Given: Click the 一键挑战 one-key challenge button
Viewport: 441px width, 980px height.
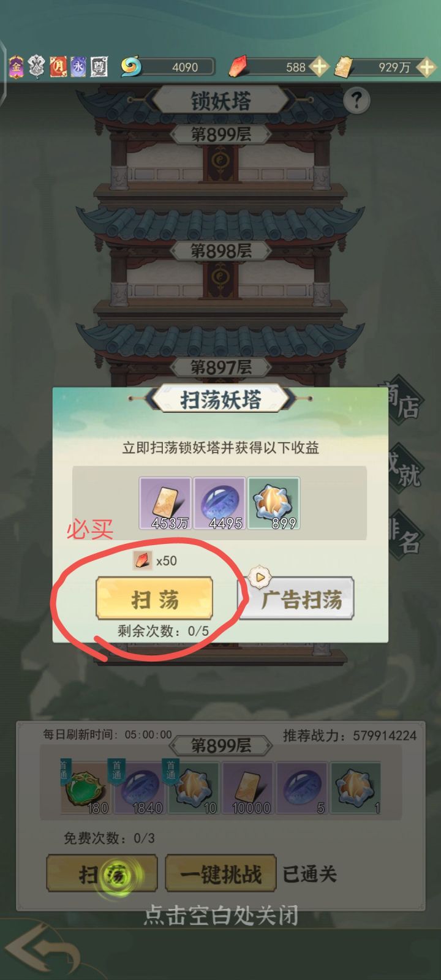Looking at the screenshot, I should 221,873.
